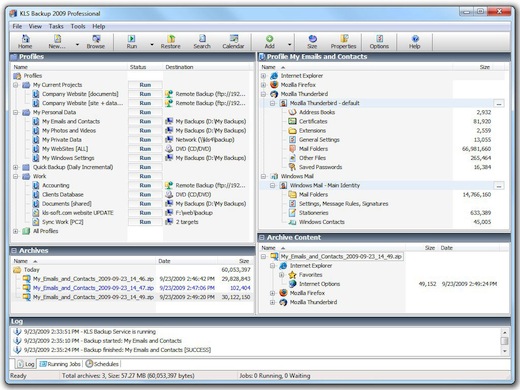
Task: Collapse the Archives panel header
Action: [14, 251]
